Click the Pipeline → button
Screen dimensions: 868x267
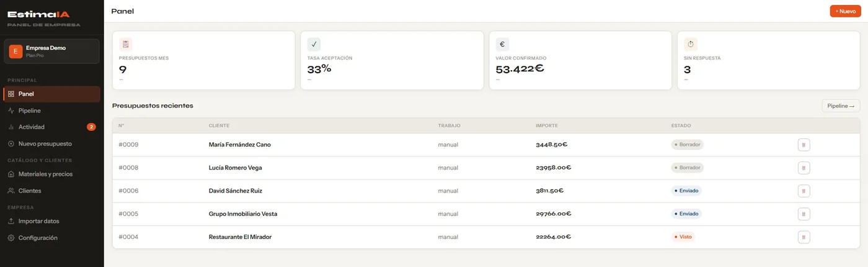pyautogui.click(x=841, y=106)
